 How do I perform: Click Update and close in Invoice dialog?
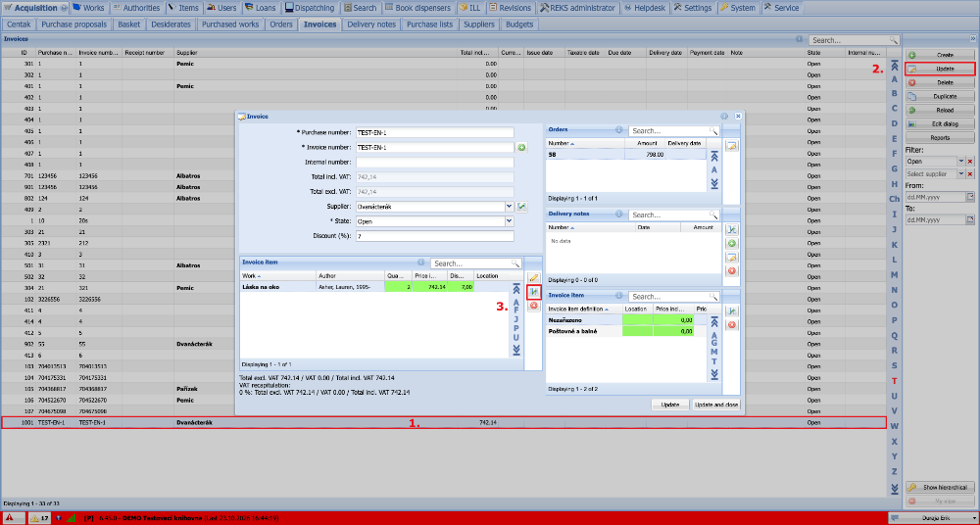click(716, 405)
